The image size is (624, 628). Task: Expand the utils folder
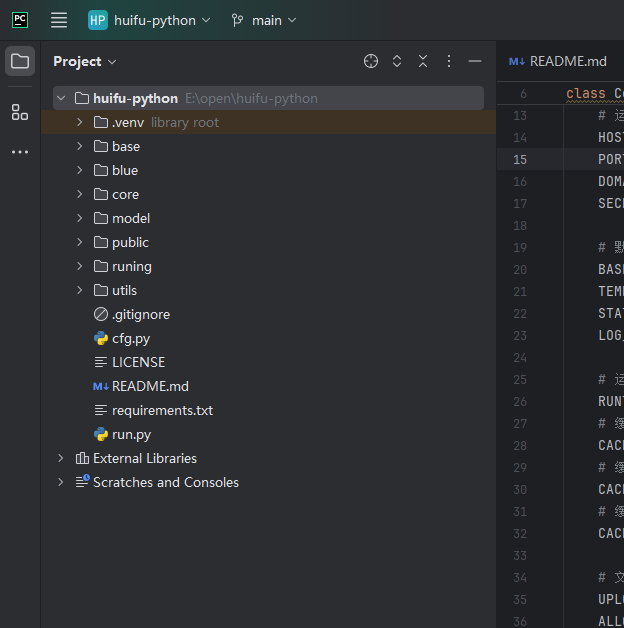[x=80, y=290]
